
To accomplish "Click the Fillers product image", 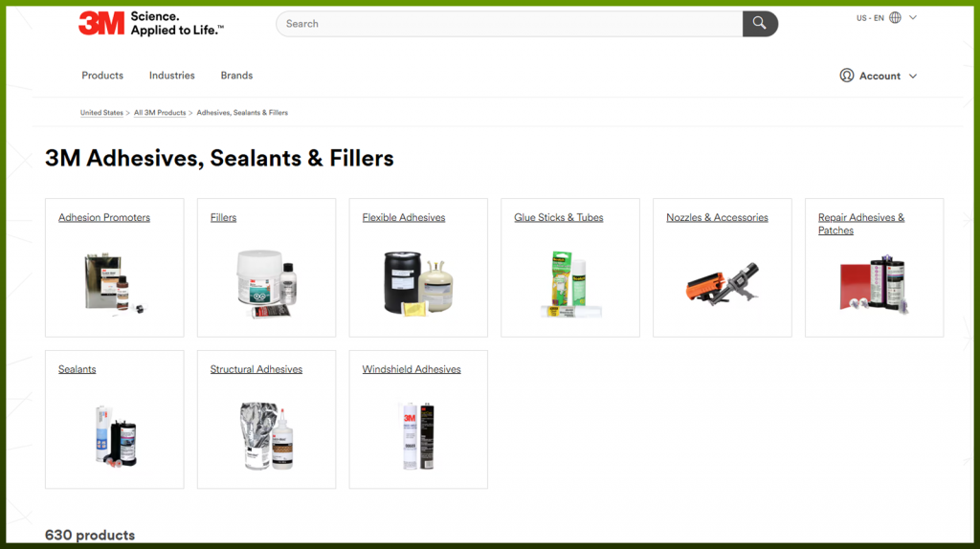I will 266,283.
